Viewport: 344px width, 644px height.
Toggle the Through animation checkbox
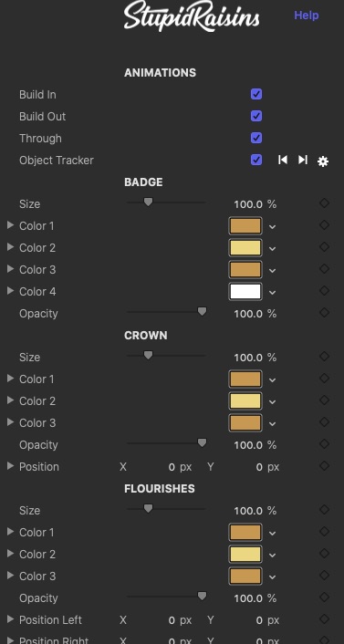(x=256, y=138)
